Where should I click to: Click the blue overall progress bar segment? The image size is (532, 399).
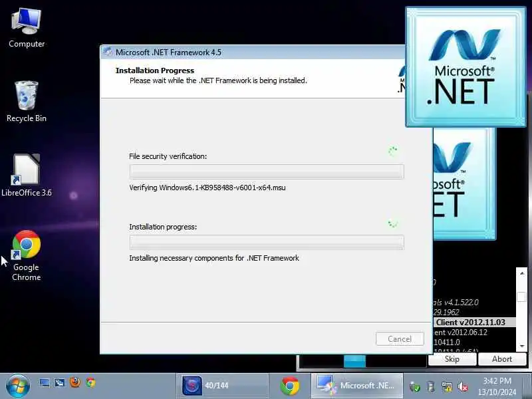click(x=354, y=361)
